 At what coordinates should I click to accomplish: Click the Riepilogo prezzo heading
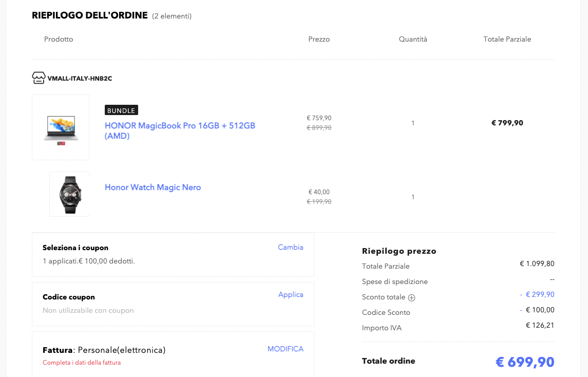399,251
